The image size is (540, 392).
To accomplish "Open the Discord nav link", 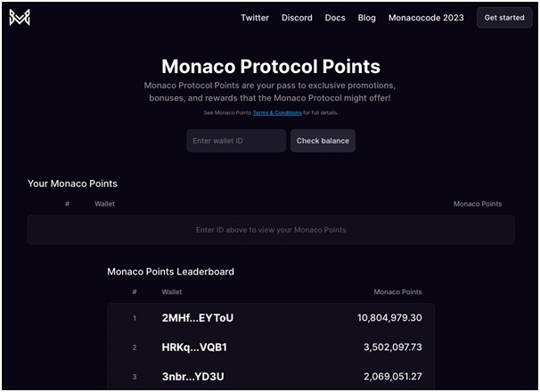I will pos(297,18).
